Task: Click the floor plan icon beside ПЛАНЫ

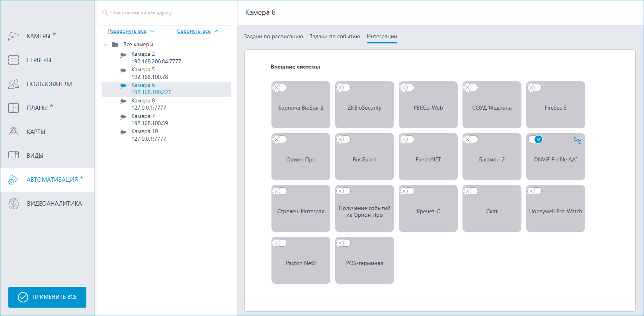Action: [x=14, y=108]
